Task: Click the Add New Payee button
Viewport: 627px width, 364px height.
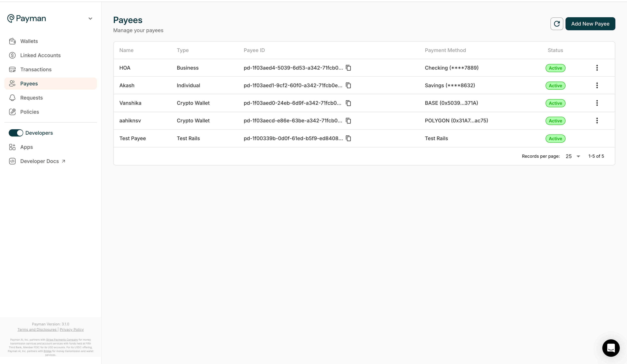Action: (x=590, y=24)
